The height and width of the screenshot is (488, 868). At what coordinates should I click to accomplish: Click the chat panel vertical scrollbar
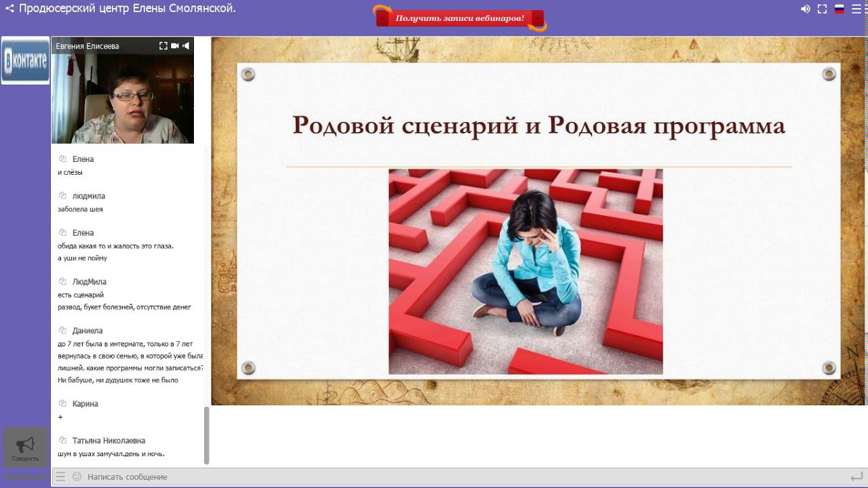pyautogui.click(x=207, y=435)
